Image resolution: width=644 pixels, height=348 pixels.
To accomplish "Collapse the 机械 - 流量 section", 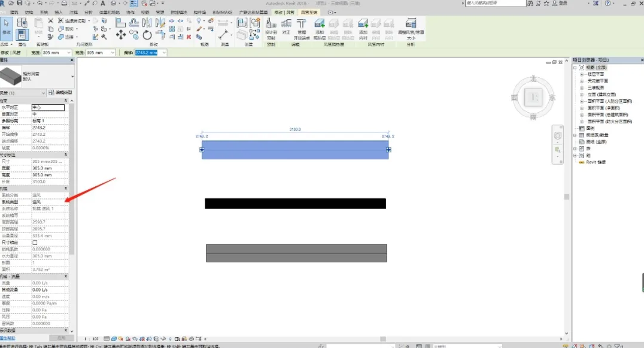I will pyautogui.click(x=65, y=277).
